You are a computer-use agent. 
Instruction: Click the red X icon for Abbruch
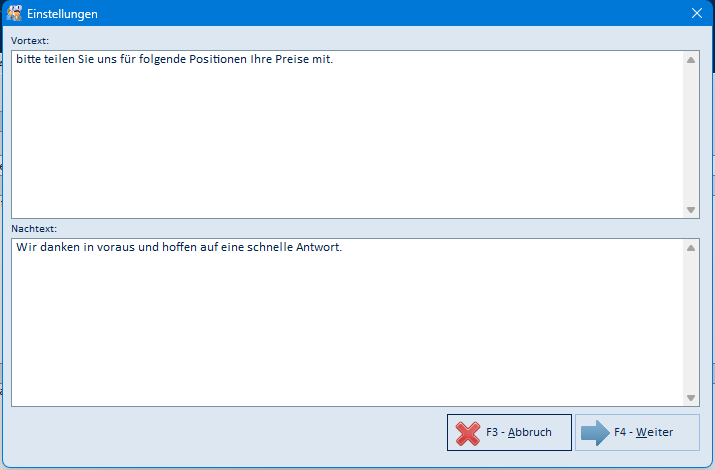point(467,433)
